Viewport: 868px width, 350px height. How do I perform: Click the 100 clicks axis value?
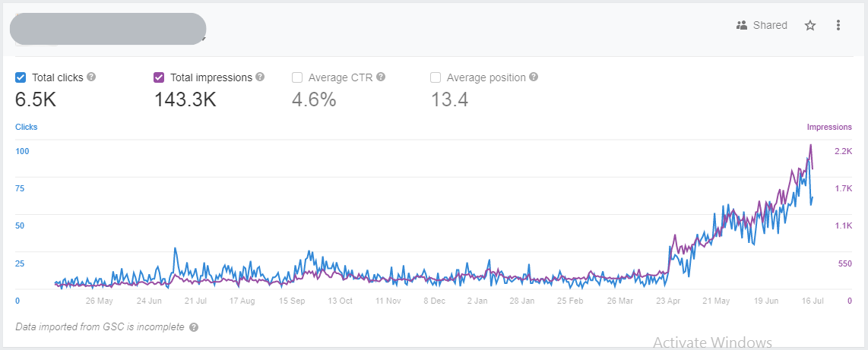(x=22, y=152)
